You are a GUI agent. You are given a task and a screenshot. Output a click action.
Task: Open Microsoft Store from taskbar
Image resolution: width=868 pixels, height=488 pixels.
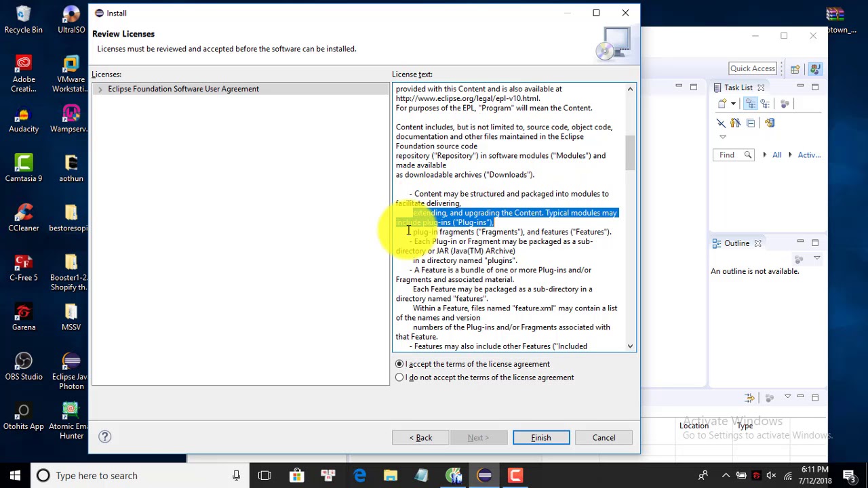click(297, 476)
